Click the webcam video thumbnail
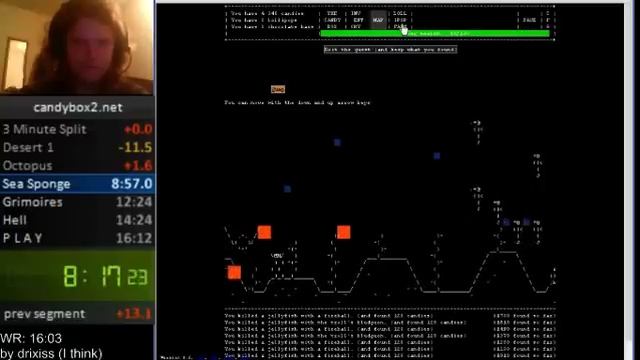Viewport: 640px width, 360px height. (x=77, y=47)
